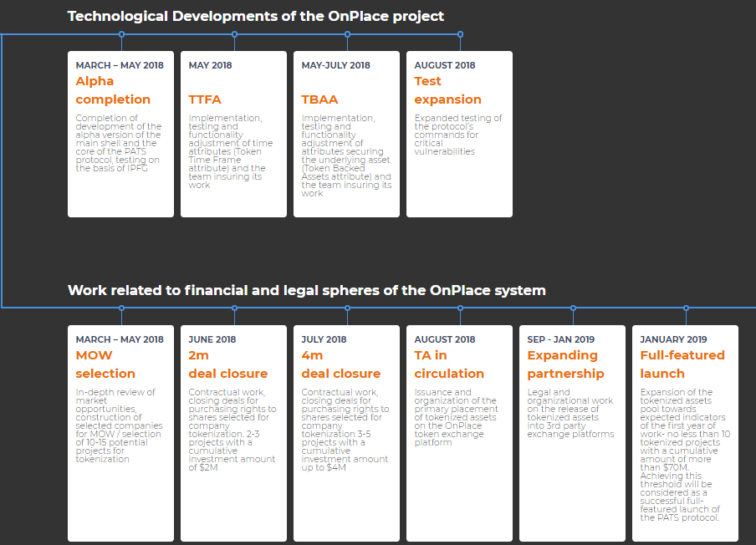Select the timeline marker above the TTFA card
Viewport: 756px width, 545px height.
point(234,34)
